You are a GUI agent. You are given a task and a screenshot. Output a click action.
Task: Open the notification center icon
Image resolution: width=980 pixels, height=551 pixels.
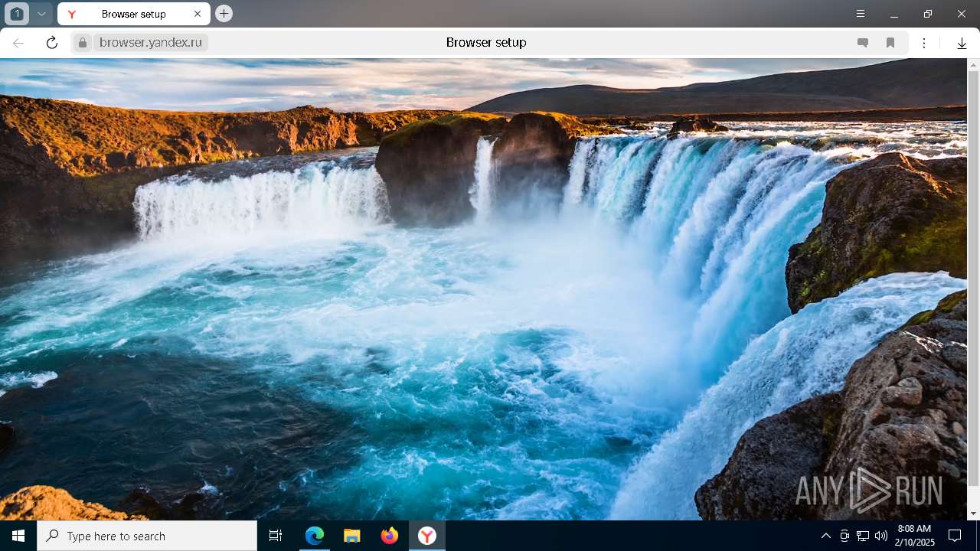(955, 536)
